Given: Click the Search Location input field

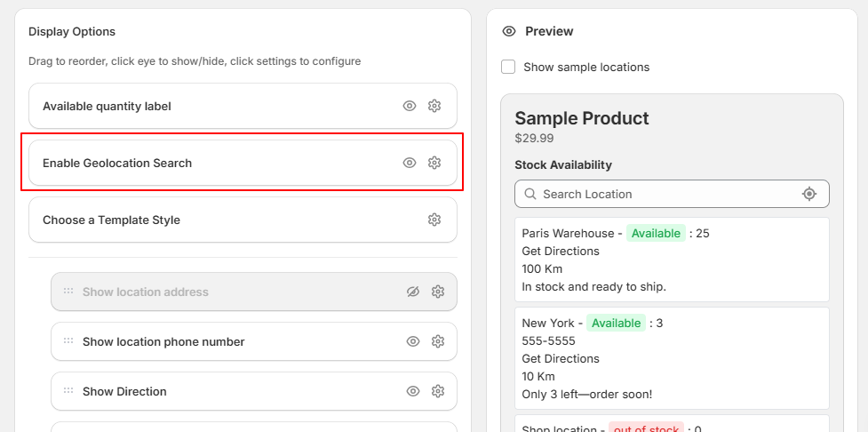Looking at the screenshot, I should click(x=672, y=194).
